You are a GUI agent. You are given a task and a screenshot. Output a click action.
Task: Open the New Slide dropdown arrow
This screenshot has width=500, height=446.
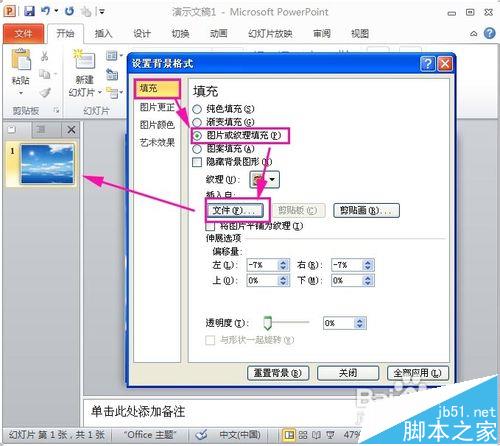tap(100, 93)
